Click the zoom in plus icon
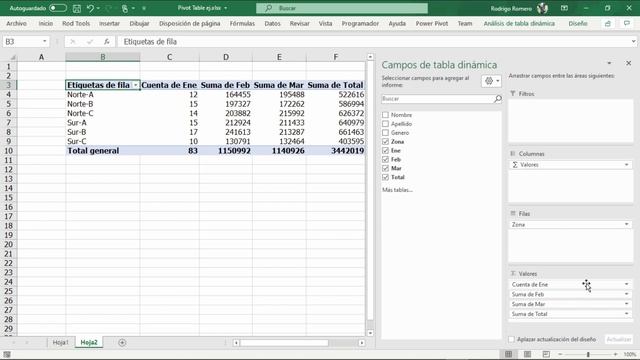Screen dimensions: 640x360 tap(615, 354)
